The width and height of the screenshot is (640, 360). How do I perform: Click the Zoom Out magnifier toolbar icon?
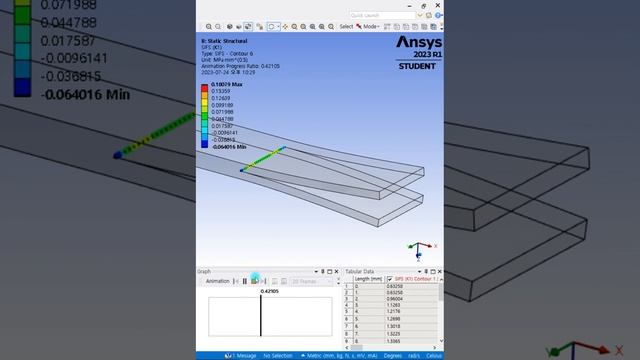[x=218, y=27]
